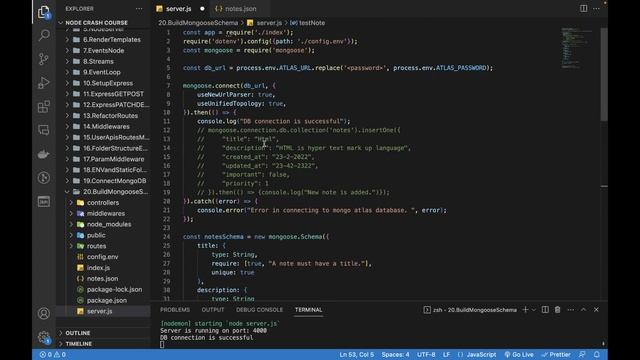Expand the routes folder
The height and width of the screenshot is (360, 640).
104,246
